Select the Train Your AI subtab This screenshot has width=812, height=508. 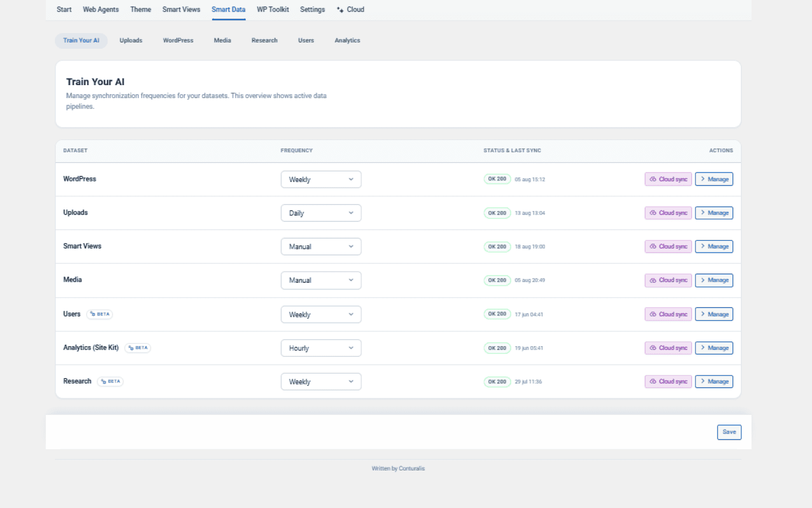pyautogui.click(x=81, y=40)
